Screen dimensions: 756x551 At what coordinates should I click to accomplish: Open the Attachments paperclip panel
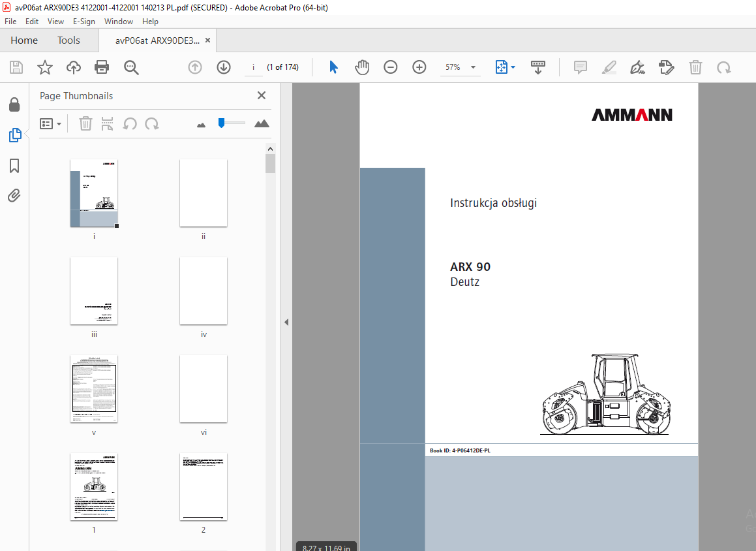point(14,195)
